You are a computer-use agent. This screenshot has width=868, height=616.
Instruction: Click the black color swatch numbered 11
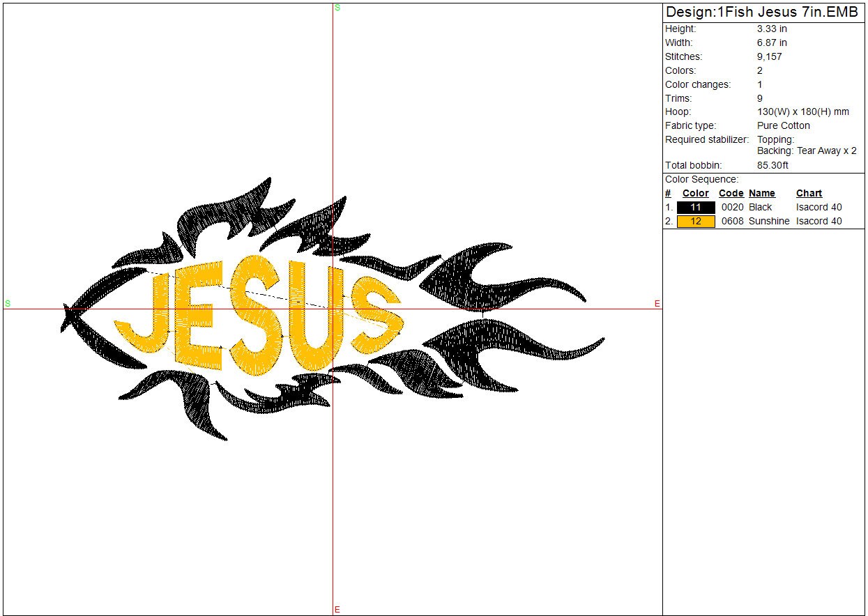tap(696, 208)
